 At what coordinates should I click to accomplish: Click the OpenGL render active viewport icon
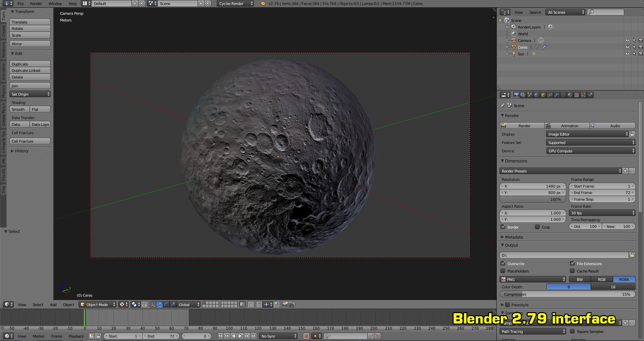(x=285, y=304)
